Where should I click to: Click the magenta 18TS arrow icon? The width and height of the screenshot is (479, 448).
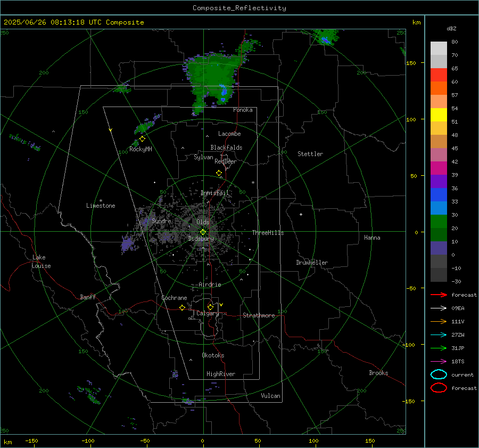click(x=439, y=362)
